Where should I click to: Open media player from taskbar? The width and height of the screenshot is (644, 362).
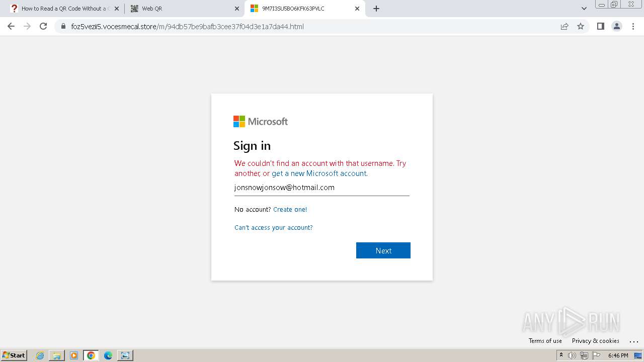click(74, 355)
